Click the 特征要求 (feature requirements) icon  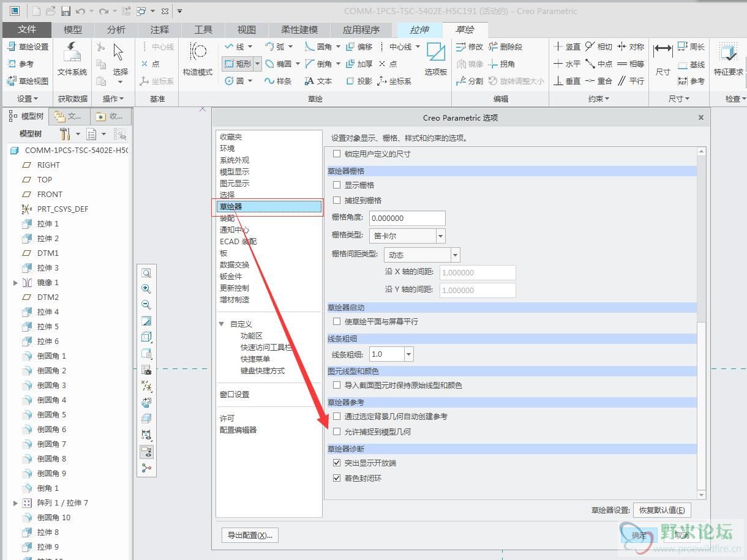click(729, 59)
